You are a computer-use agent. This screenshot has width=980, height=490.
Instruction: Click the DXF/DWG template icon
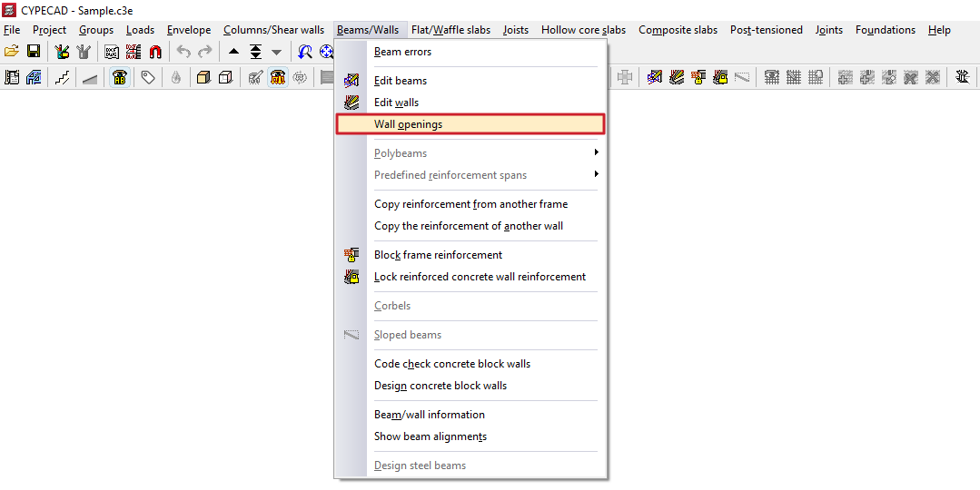click(x=111, y=52)
